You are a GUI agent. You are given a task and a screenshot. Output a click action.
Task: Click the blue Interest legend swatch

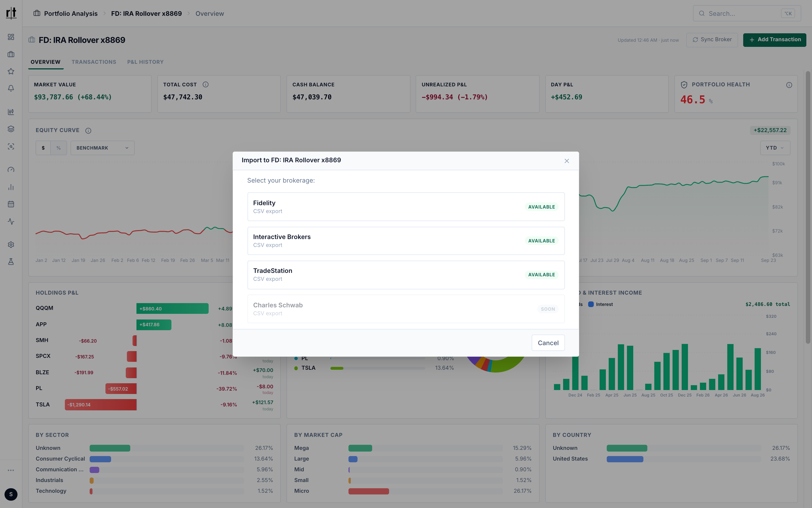[591, 305]
